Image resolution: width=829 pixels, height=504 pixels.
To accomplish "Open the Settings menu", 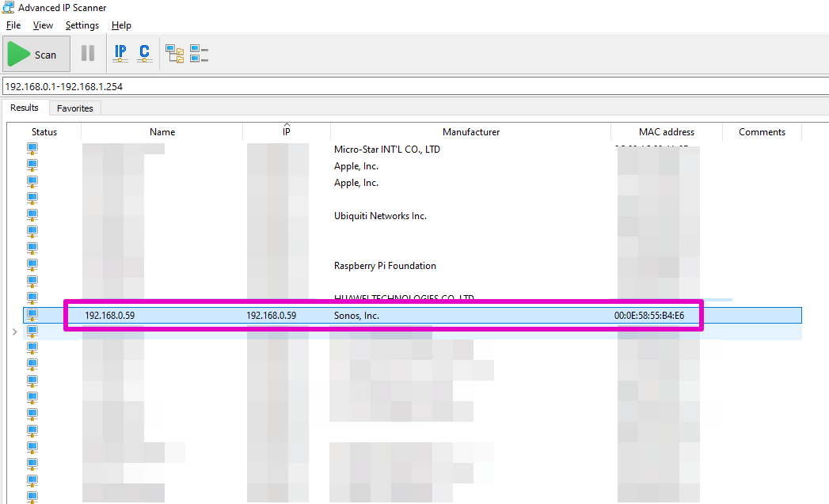I will coord(82,25).
